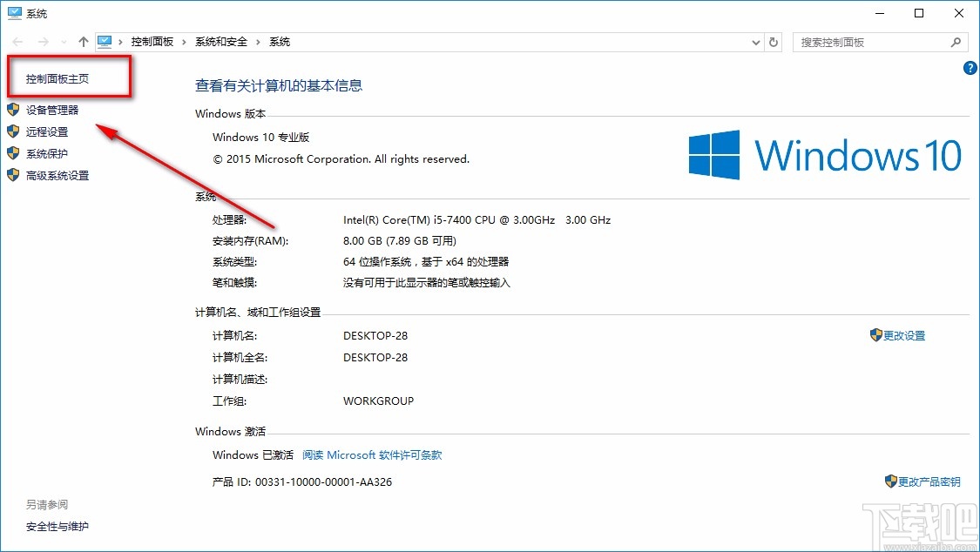Click the refresh icon in the address bar
The width and height of the screenshot is (980, 552).
pyautogui.click(x=773, y=41)
